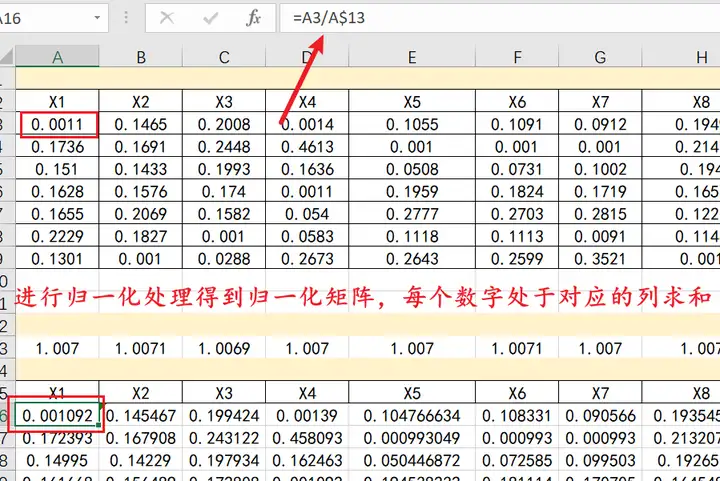Click the X7 header in row 2

(x=600, y=101)
